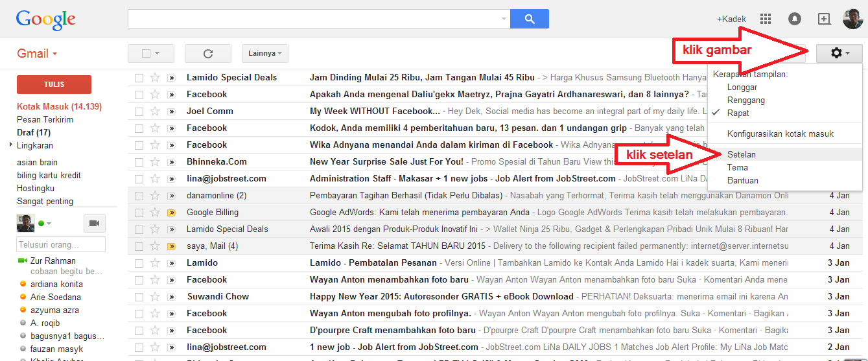This screenshot has width=868, height=361.
Task: Click the blue search magnifier button
Action: (530, 19)
